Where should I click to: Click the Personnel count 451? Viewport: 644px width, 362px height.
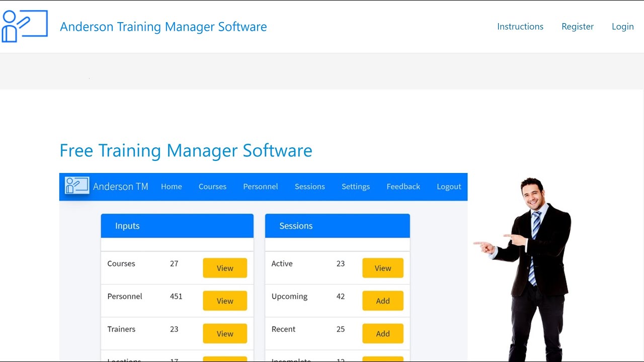(x=176, y=296)
